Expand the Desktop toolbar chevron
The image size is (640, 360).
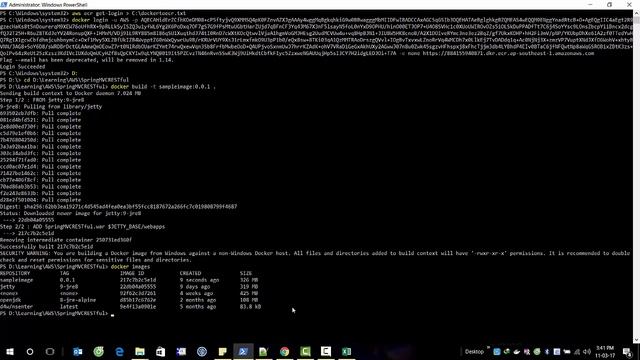coord(488,348)
